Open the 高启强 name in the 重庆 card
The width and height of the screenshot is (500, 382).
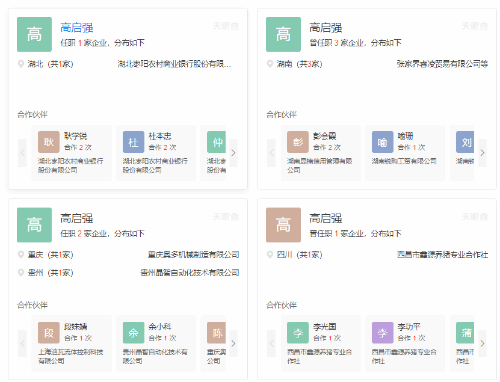(77, 218)
